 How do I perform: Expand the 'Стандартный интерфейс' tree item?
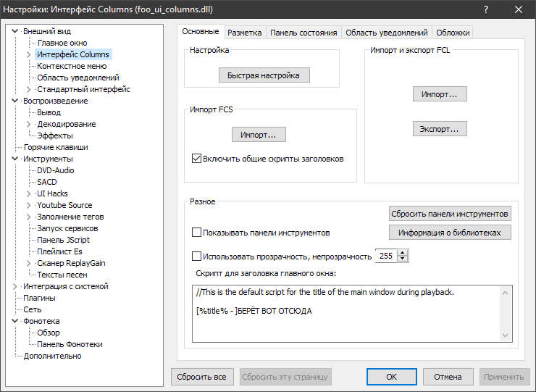click(29, 89)
